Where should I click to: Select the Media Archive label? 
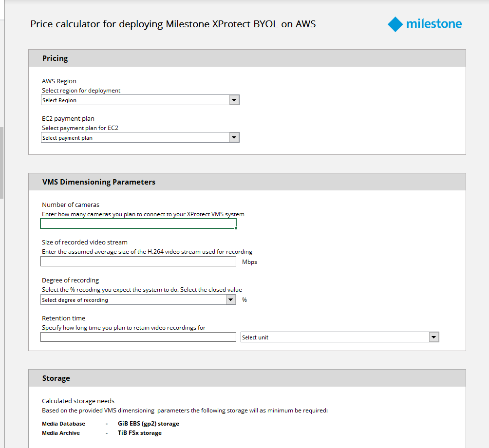[61, 433]
